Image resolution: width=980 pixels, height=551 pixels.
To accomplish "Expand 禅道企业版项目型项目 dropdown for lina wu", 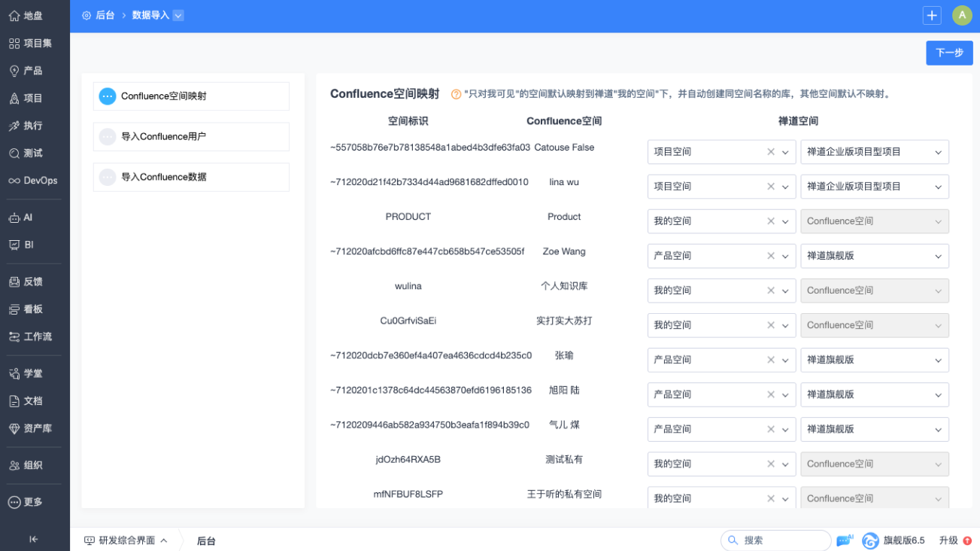I will pyautogui.click(x=938, y=187).
